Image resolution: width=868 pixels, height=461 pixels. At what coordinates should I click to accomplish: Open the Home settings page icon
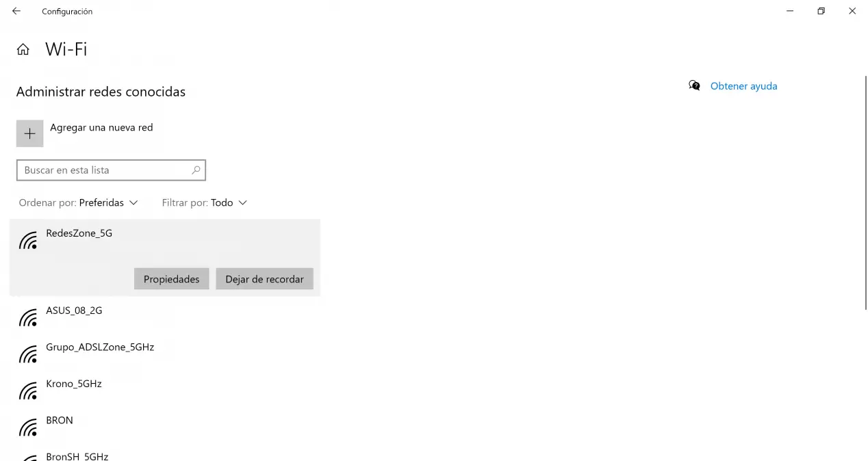click(23, 49)
